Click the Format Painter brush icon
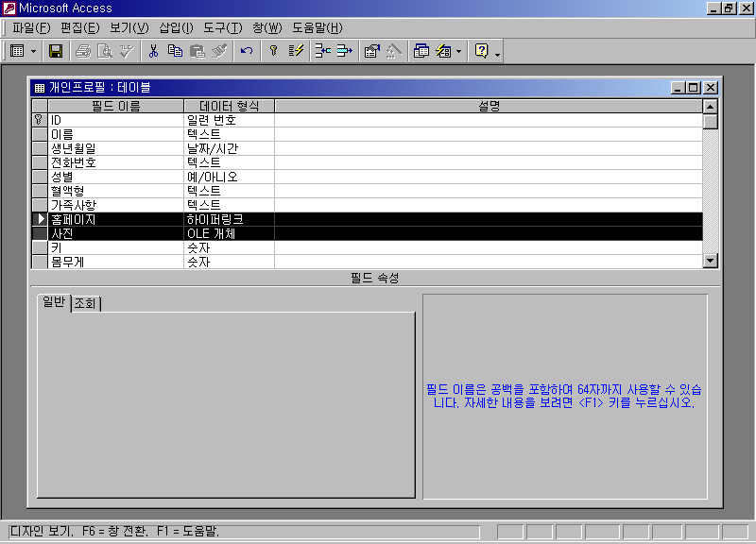This screenshot has width=756, height=544. (x=219, y=51)
